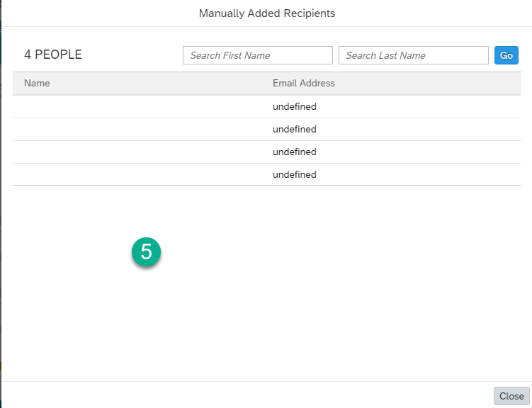Click the green number 5 step marker
This screenshot has width=532, height=408.
pos(146,251)
